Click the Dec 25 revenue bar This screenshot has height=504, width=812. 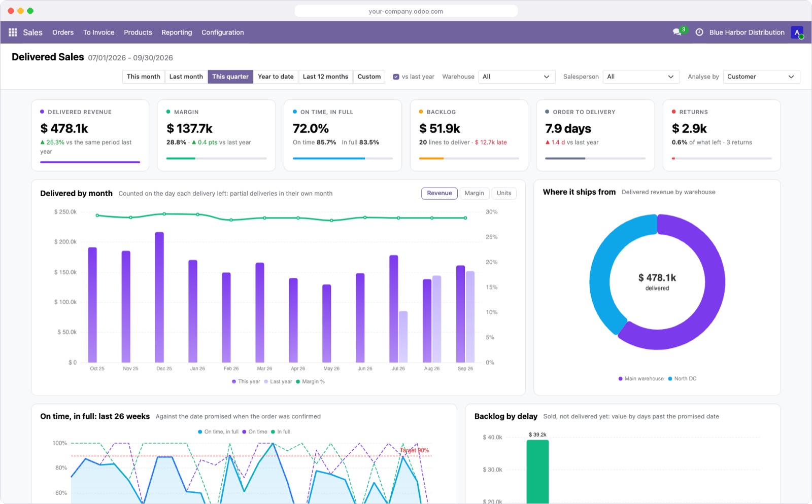click(x=159, y=297)
